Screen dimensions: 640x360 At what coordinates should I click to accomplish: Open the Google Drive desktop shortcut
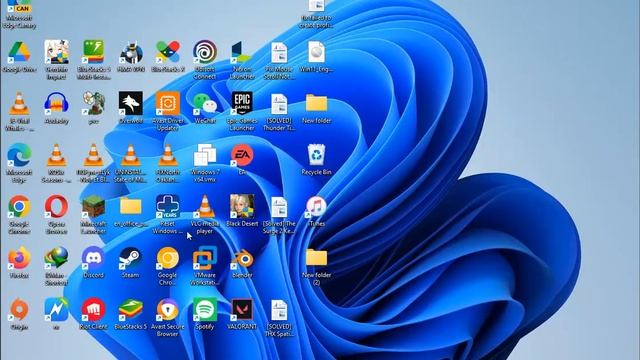(x=19, y=52)
